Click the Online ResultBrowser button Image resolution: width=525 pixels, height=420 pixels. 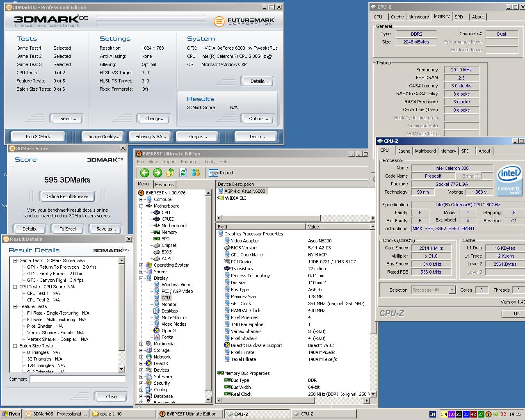click(67, 196)
